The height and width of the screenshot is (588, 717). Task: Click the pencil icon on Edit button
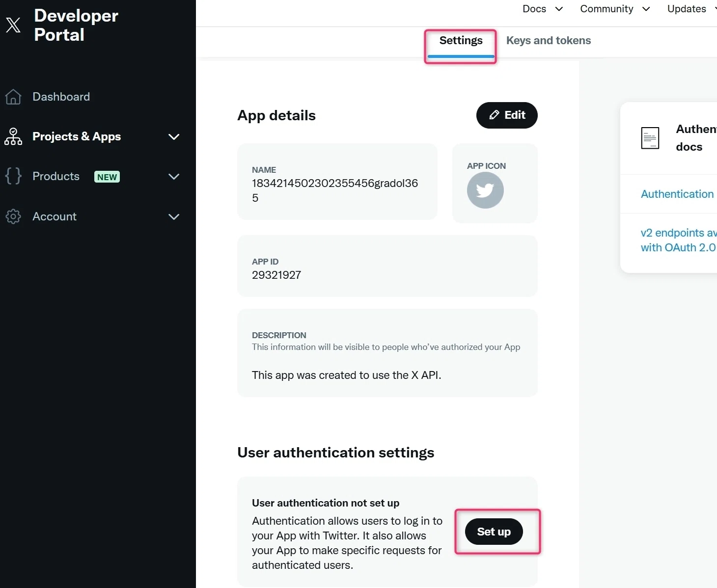[x=494, y=115]
